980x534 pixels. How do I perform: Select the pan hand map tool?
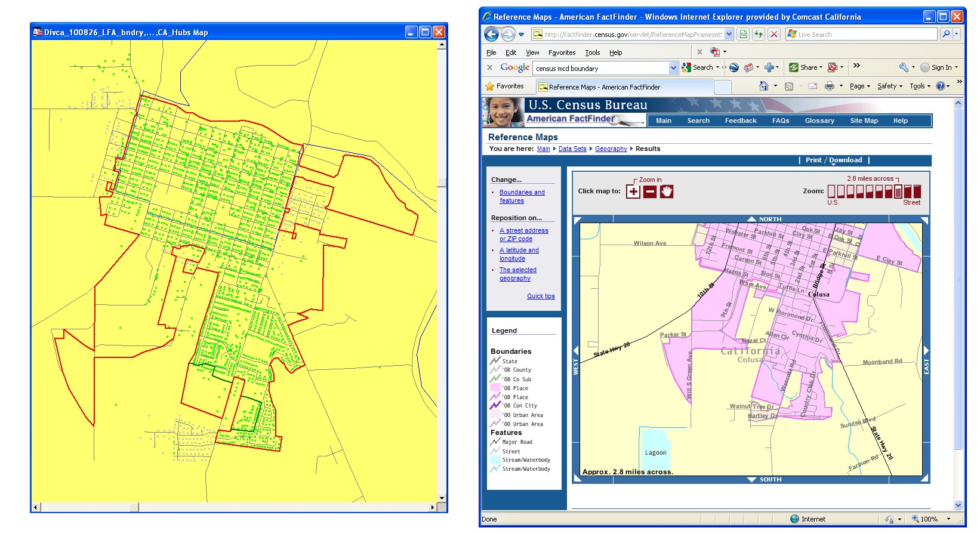pyautogui.click(x=667, y=192)
